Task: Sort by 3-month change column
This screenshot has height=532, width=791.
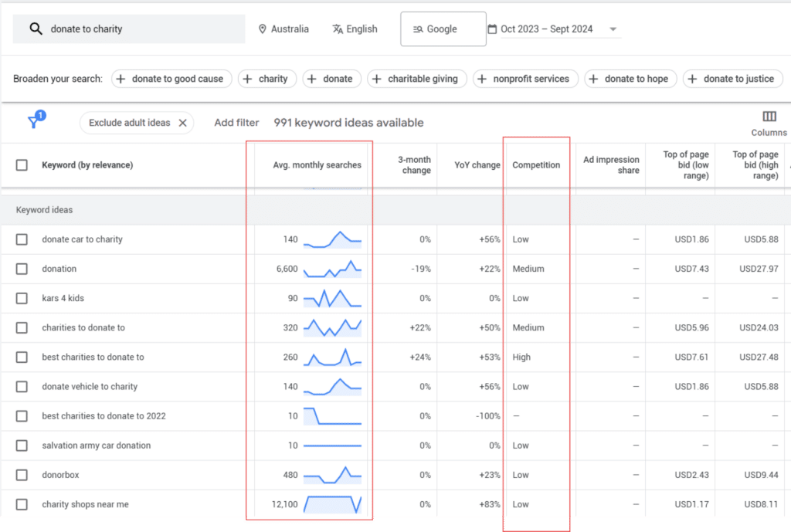Action: 414,165
